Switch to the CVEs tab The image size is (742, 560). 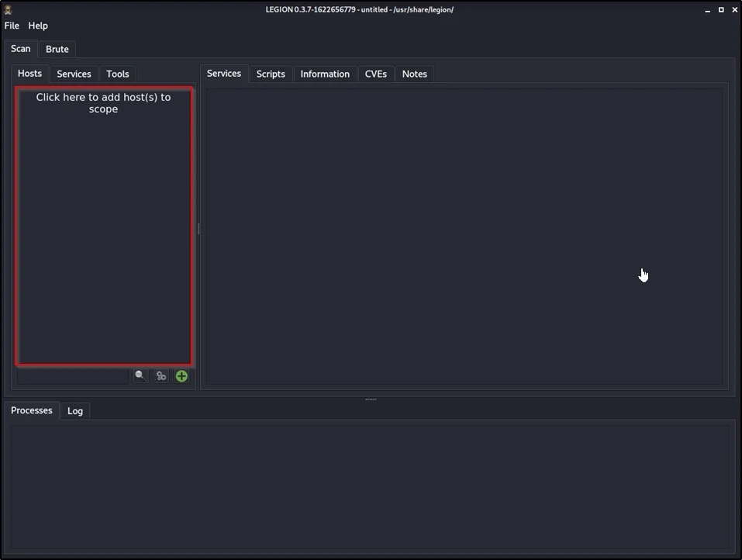(376, 74)
